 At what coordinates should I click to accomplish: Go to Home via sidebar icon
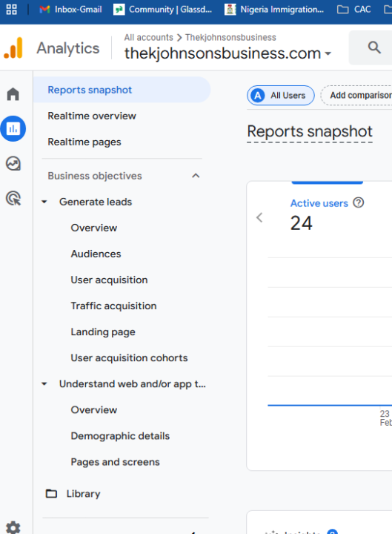(13, 94)
